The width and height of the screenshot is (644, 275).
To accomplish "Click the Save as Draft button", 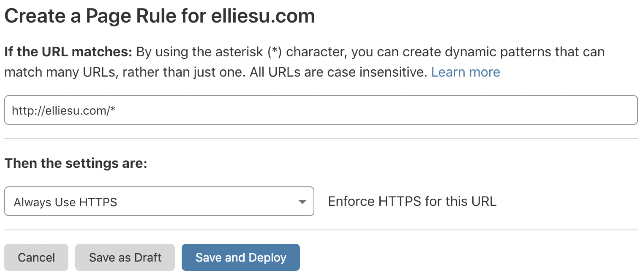I will pyautogui.click(x=125, y=257).
